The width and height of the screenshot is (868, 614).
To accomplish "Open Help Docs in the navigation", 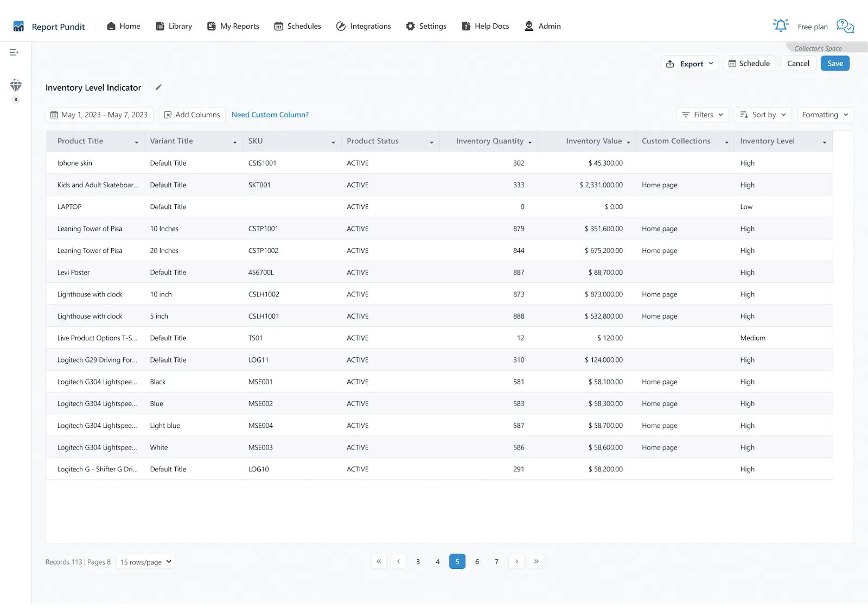I will (486, 26).
